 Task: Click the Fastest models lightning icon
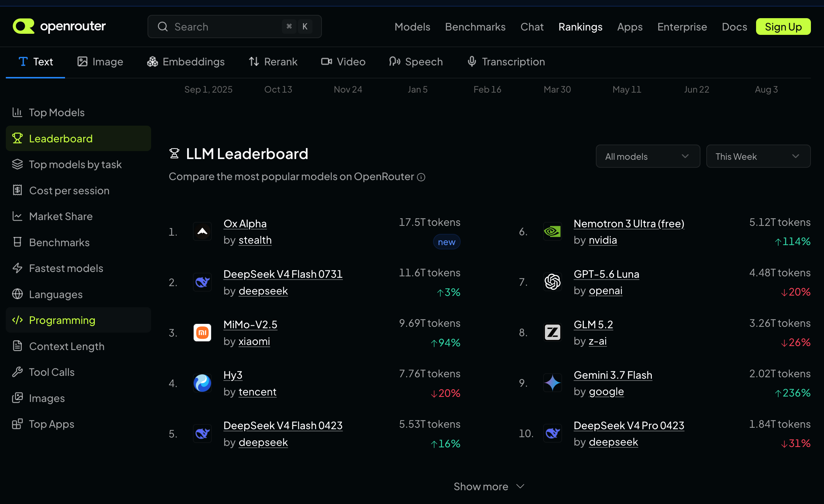coord(17,268)
